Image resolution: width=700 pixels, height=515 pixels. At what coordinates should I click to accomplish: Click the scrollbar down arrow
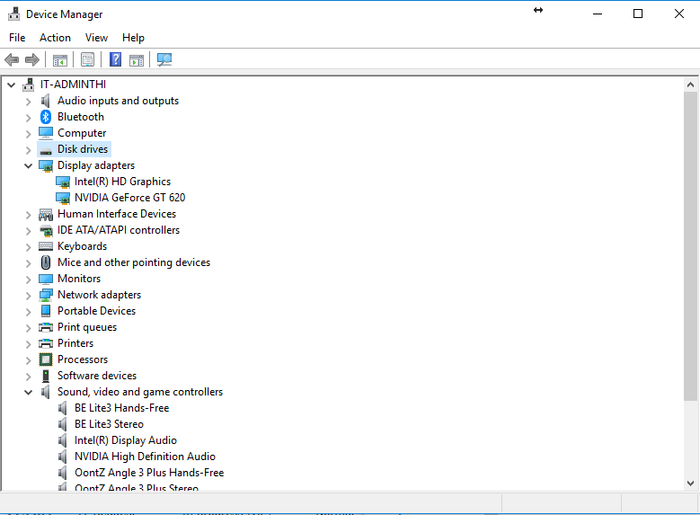691,483
